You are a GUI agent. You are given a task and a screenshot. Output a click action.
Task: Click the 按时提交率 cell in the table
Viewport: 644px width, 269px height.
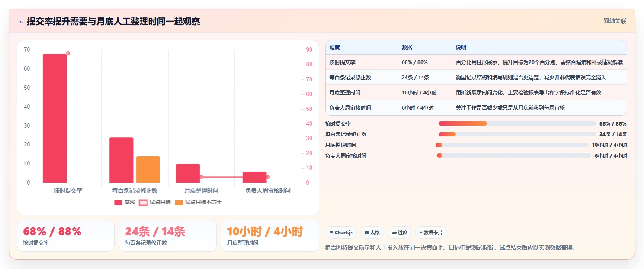[342, 62]
